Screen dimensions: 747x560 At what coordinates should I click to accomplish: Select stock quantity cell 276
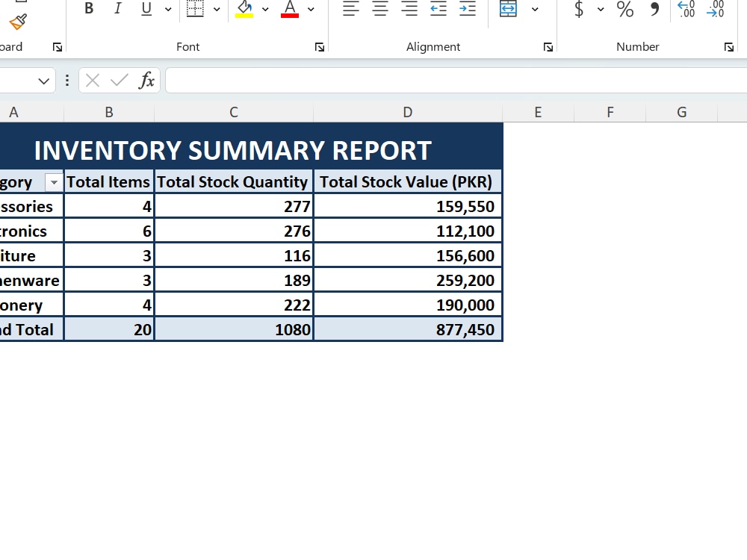pyautogui.click(x=234, y=231)
